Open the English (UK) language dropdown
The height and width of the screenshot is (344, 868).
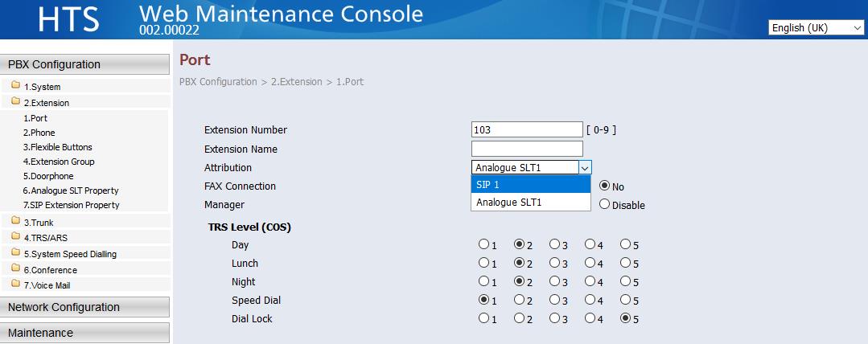tap(816, 28)
